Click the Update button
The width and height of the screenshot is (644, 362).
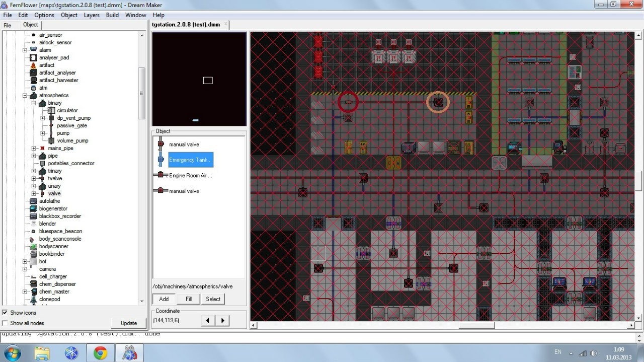click(129, 323)
